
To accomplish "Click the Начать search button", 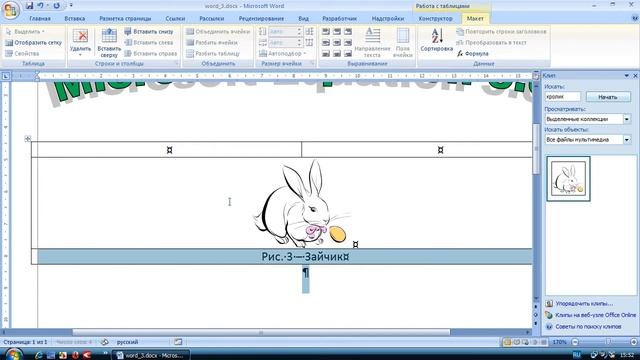I will [608, 97].
